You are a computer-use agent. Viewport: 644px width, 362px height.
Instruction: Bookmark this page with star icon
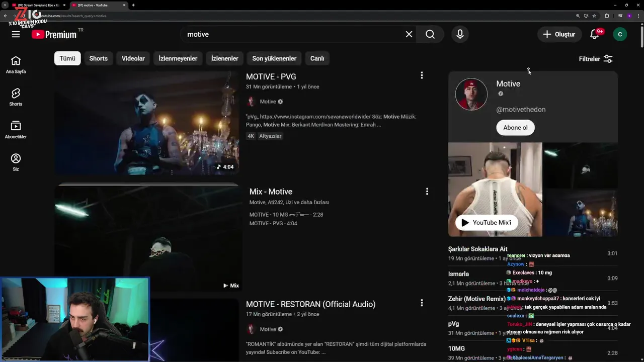click(594, 16)
